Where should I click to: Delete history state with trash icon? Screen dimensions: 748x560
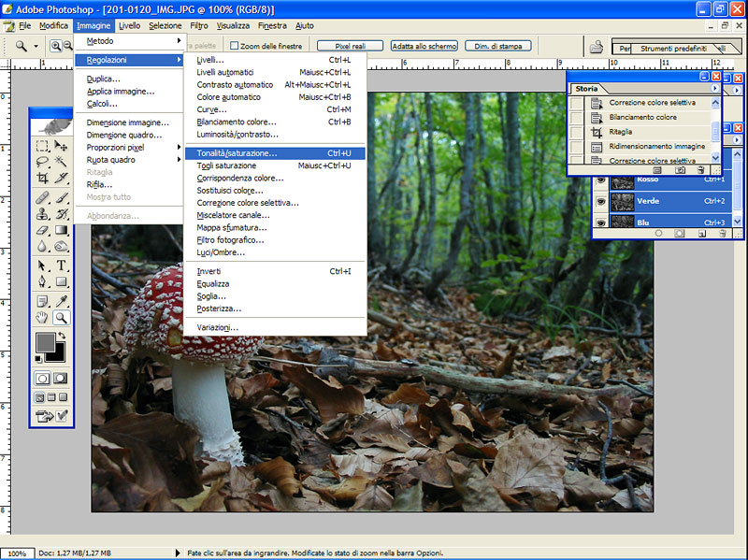click(x=699, y=170)
